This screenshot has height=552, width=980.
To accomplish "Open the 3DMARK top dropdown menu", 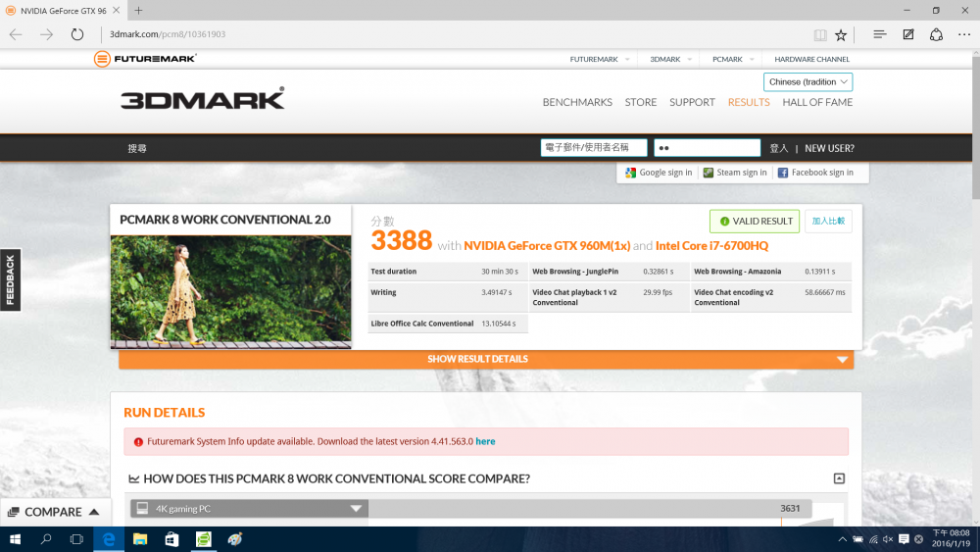I will pyautogui.click(x=670, y=60).
